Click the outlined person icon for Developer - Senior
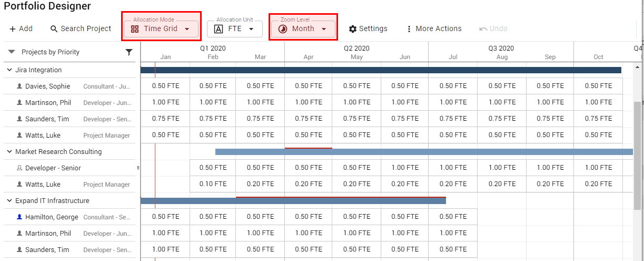The image size is (644, 261). [20, 168]
